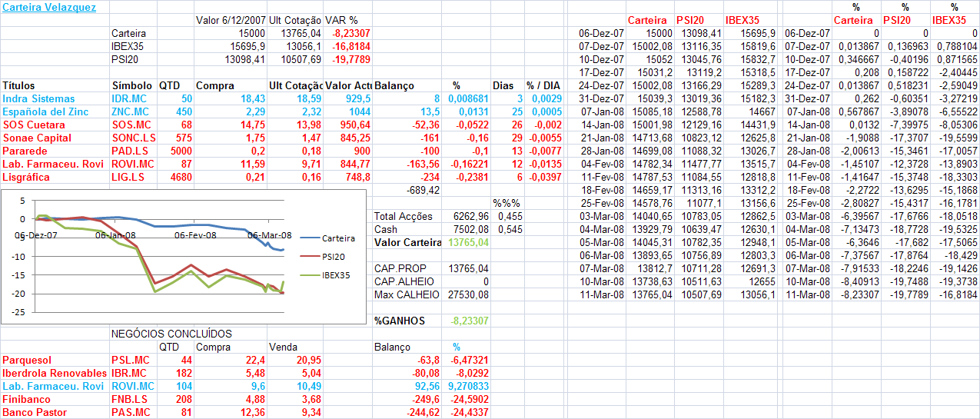
Task: Select the SOS Cuetara row title
Action: pyautogui.click(x=34, y=125)
